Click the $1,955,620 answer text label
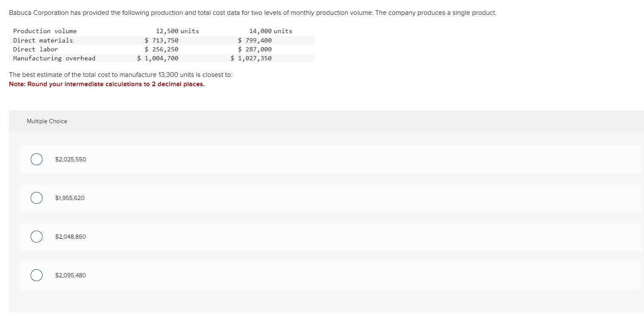The image size is (644, 316). pyautogui.click(x=70, y=198)
